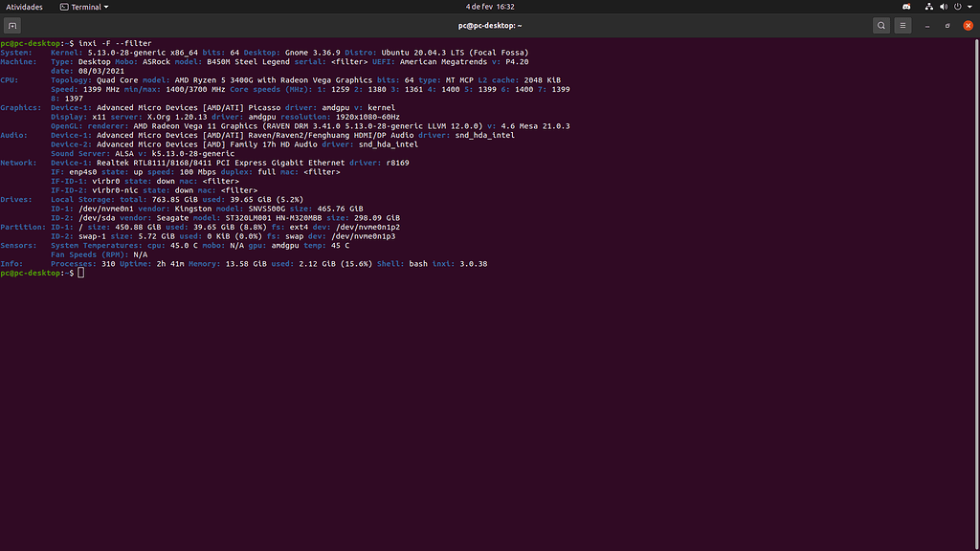Click the 'Fan Speeds (RPM):' label

[90, 254]
